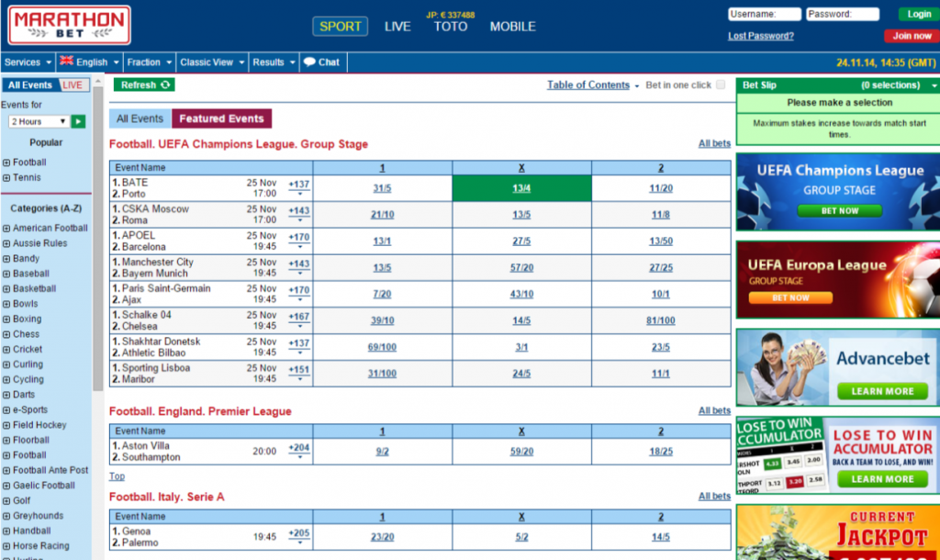Open Chat with speech bubble icon
Screen dimensions: 940x560
321,62
